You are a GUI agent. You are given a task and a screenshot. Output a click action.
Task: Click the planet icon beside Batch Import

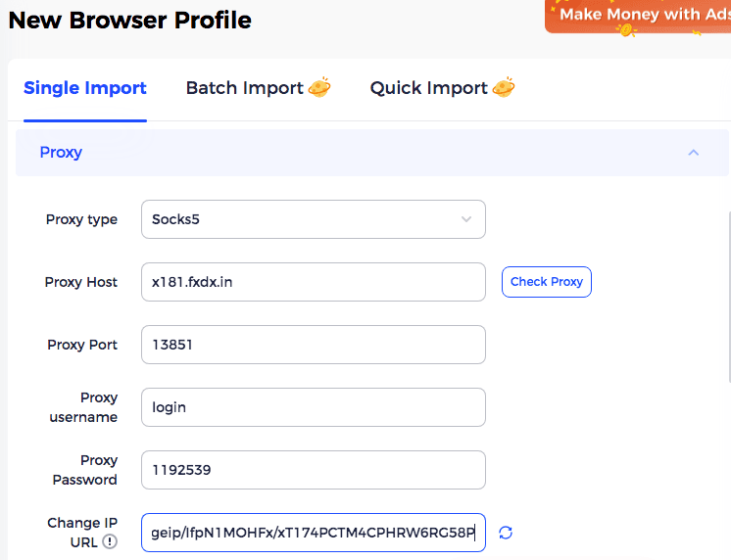pos(319,87)
